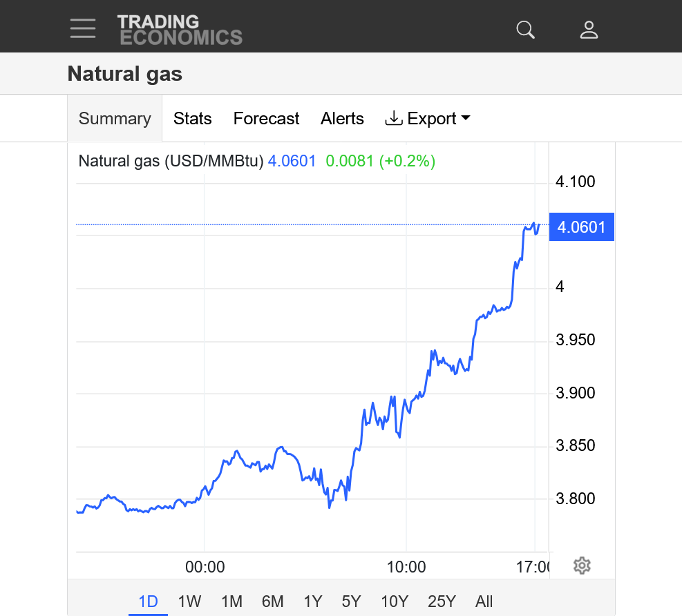
Task: Select the All time range
Action: (x=484, y=601)
